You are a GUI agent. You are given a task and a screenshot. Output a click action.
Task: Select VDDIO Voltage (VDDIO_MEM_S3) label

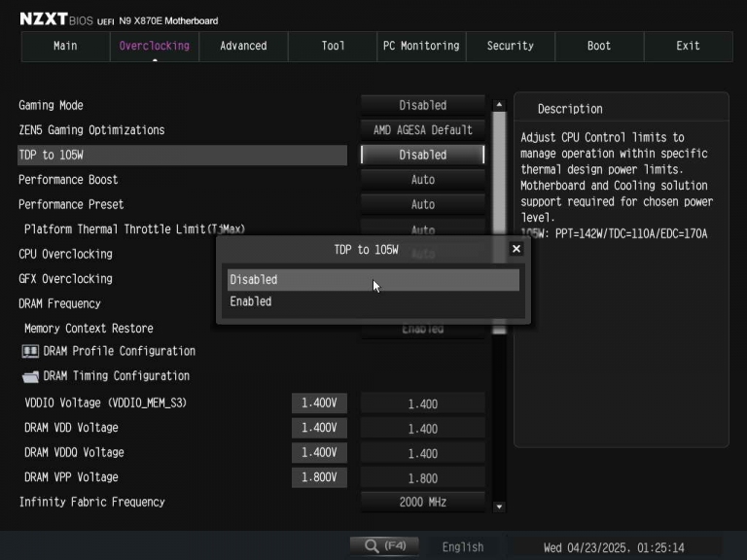[105, 402]
